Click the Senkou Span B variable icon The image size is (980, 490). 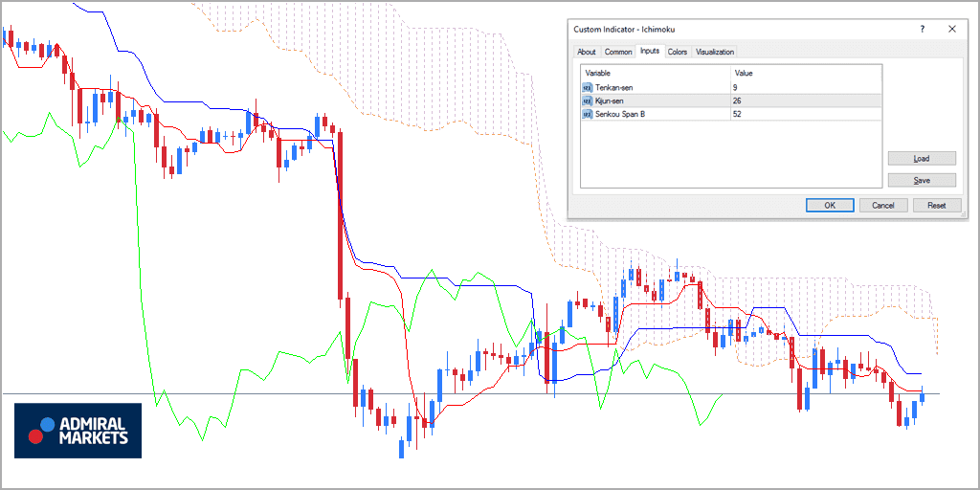[x=588, y=114]
